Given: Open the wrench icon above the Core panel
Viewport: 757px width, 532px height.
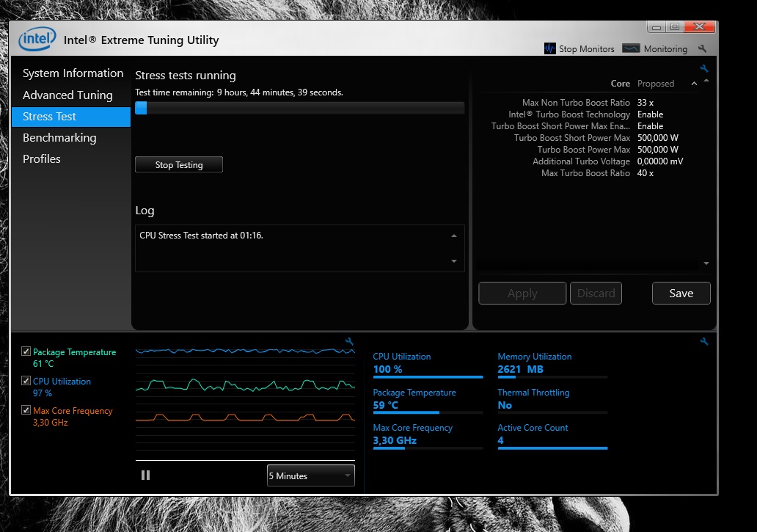Looking at the screenshot, I should coord(704,68).
